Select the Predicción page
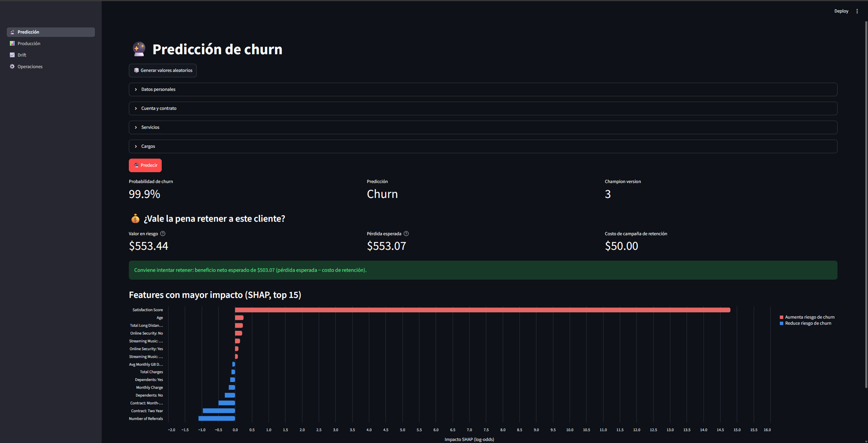The height and width of the screenshot is (443, 868). click(51, 32)
